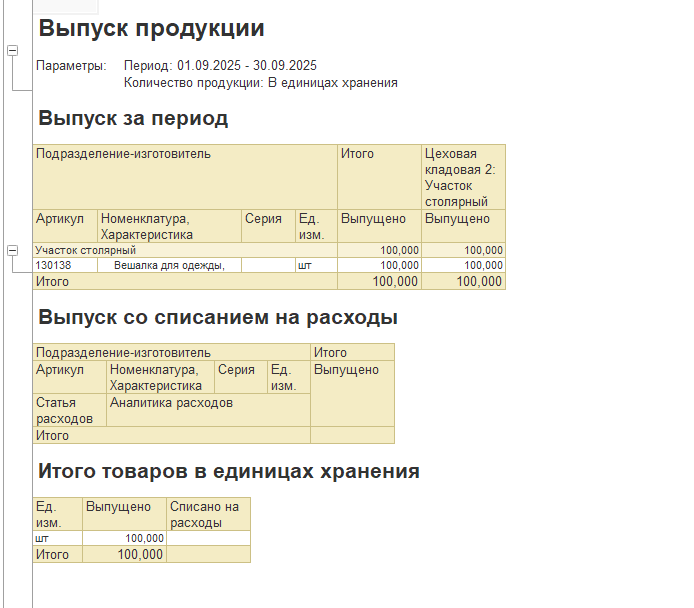This screenshot has width=694, height=608.
Task: Select the Количество продукции parameter line
Action: (260, 83)
